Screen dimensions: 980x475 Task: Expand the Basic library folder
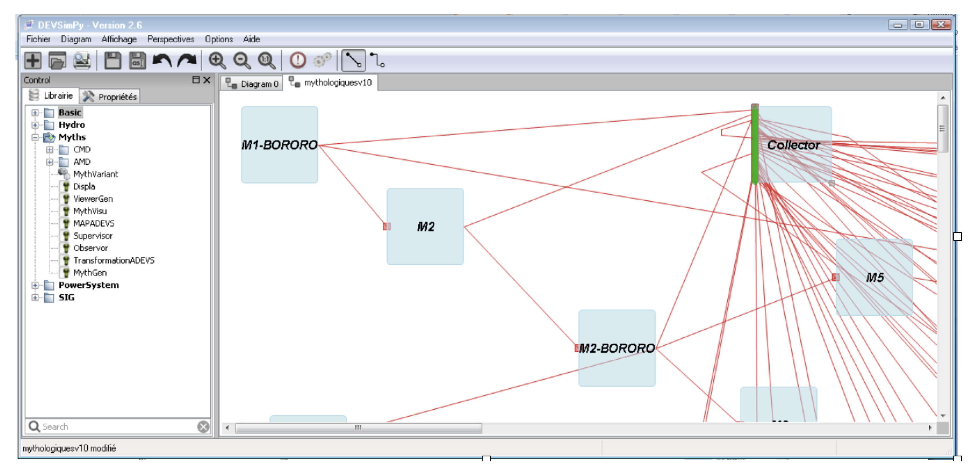click(35, 112)
